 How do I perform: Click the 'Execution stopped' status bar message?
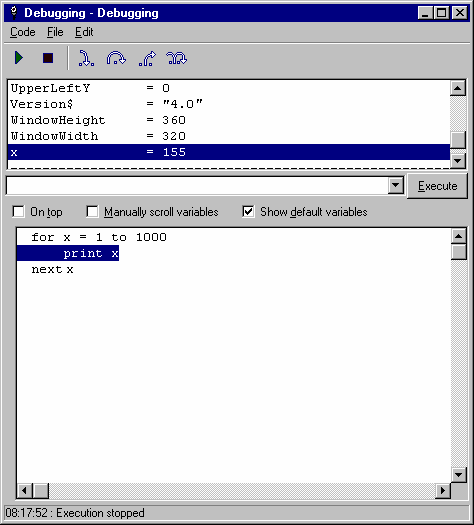[x=100, y=513]
